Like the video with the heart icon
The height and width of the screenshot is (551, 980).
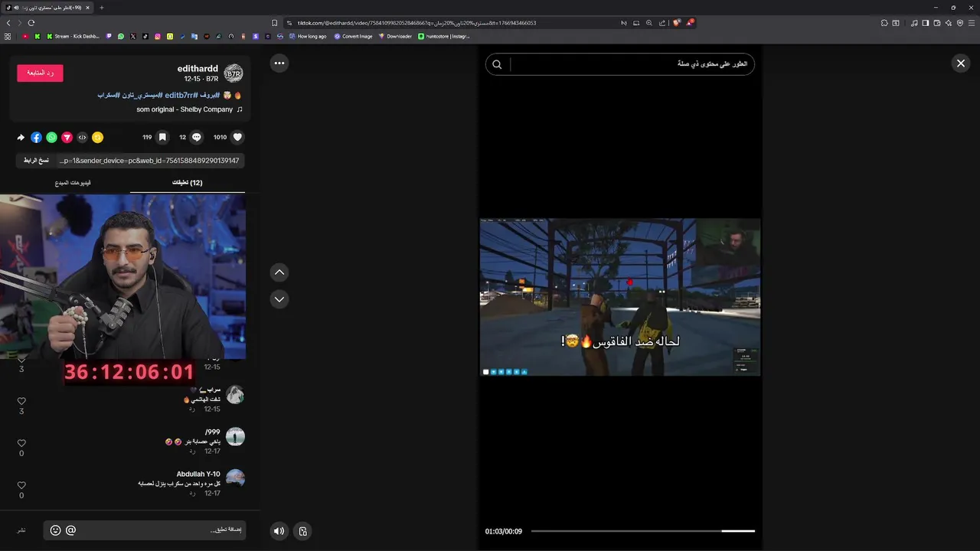237,137
